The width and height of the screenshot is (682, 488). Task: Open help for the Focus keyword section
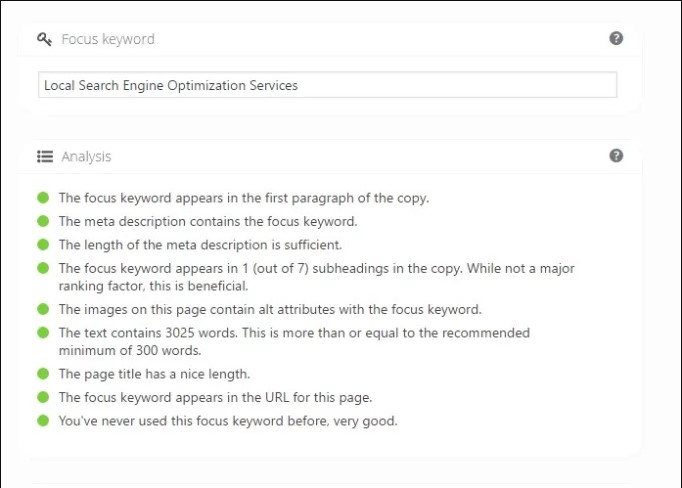(616, 39)
